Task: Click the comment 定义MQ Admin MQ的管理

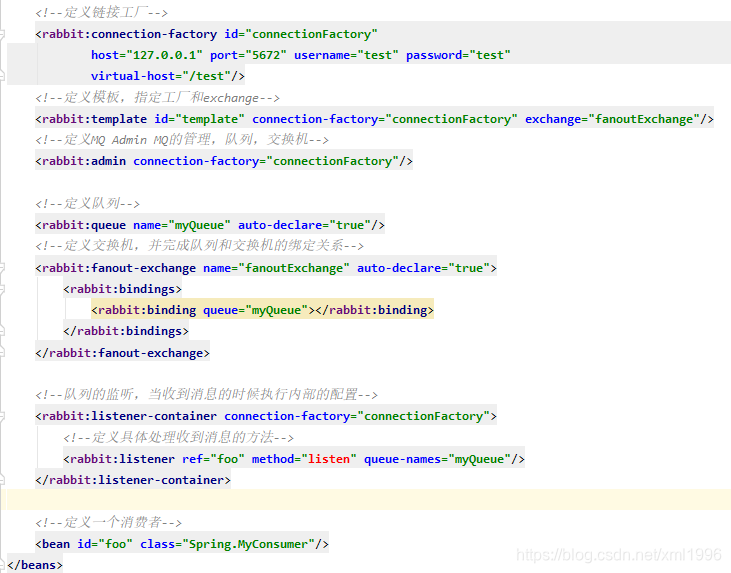Action: click(182, 139)
